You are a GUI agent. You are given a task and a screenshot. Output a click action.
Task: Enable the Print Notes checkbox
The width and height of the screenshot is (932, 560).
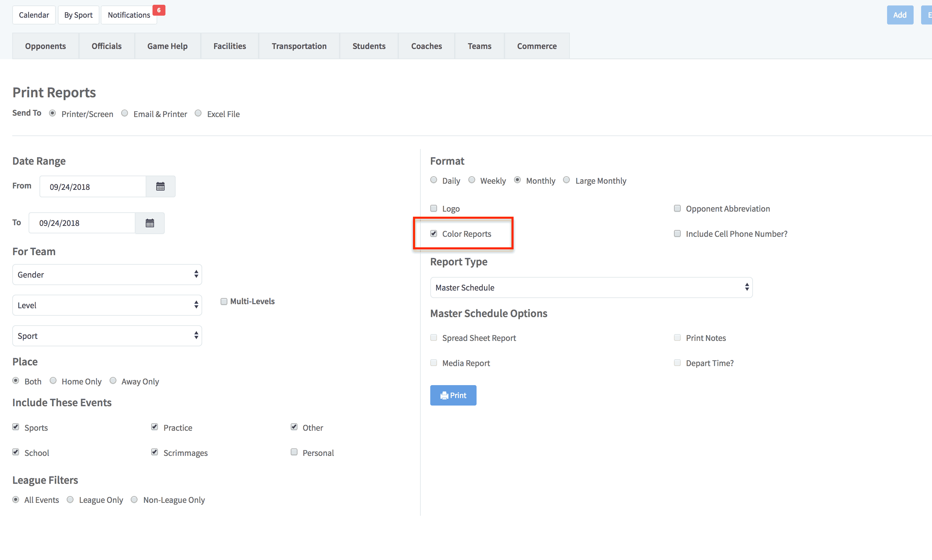point(678,337)
